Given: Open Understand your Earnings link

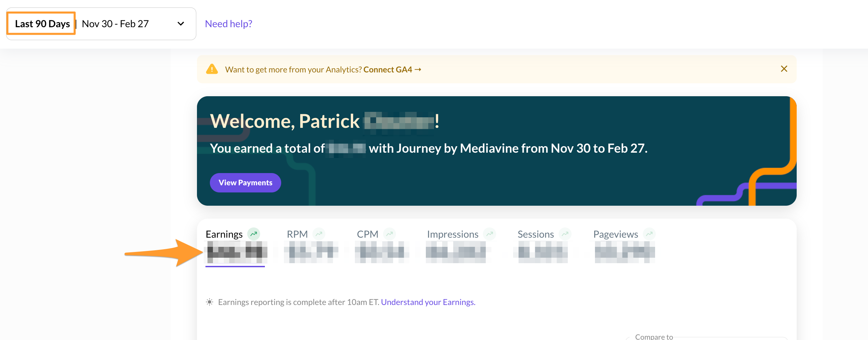Looking at the screenshot, I should 428,302.
